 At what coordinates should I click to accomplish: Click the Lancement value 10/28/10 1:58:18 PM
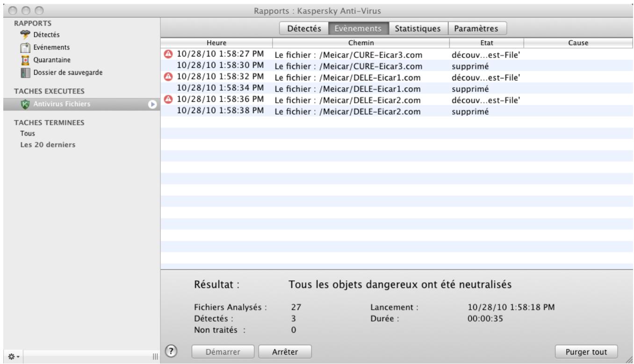pyautogui.click(x=511, y=307)
